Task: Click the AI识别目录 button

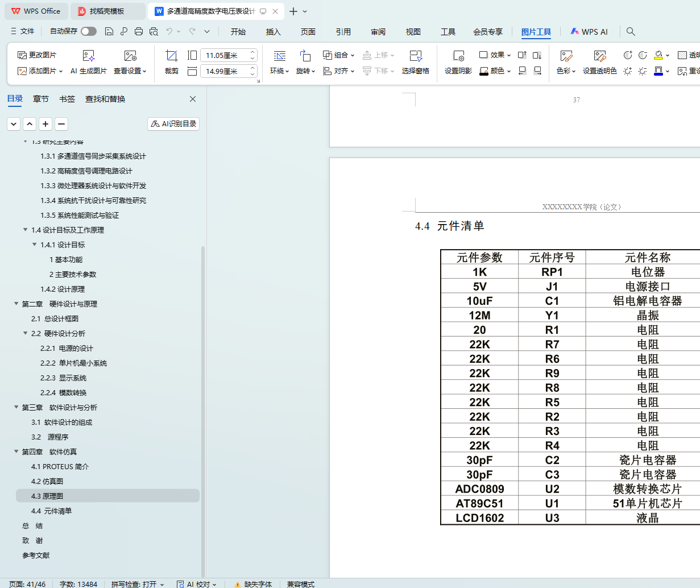Action: (173, 123)
